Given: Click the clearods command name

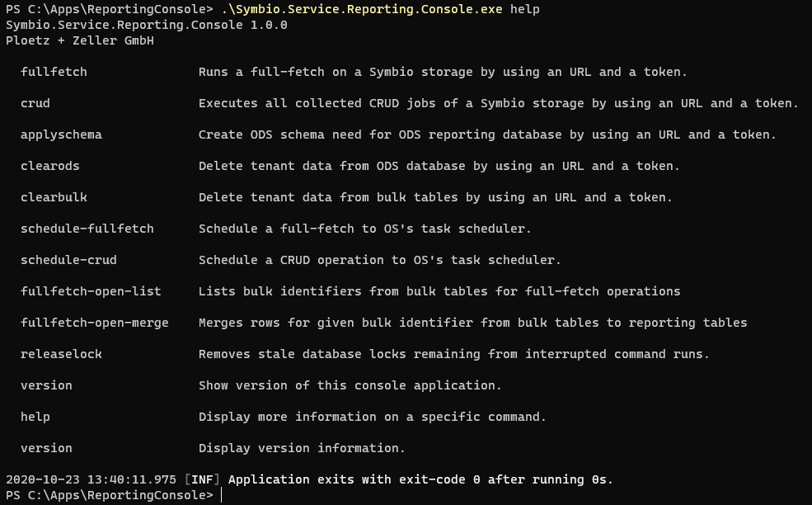Looking at the screenshot, I should 50,166.
